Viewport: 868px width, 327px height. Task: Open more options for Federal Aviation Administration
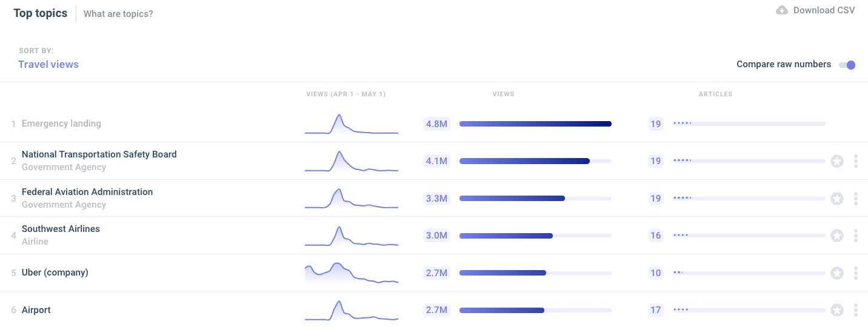(x=856, y=199)
